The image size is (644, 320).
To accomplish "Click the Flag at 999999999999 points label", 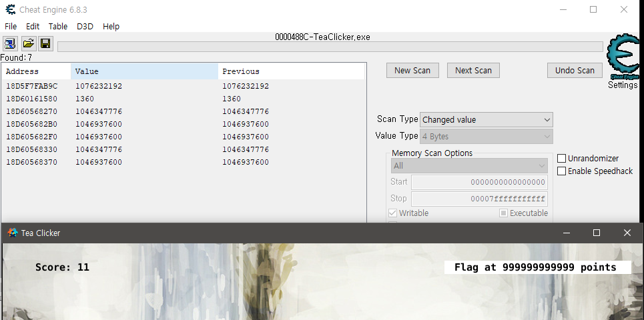I will [x=538, y=267].
